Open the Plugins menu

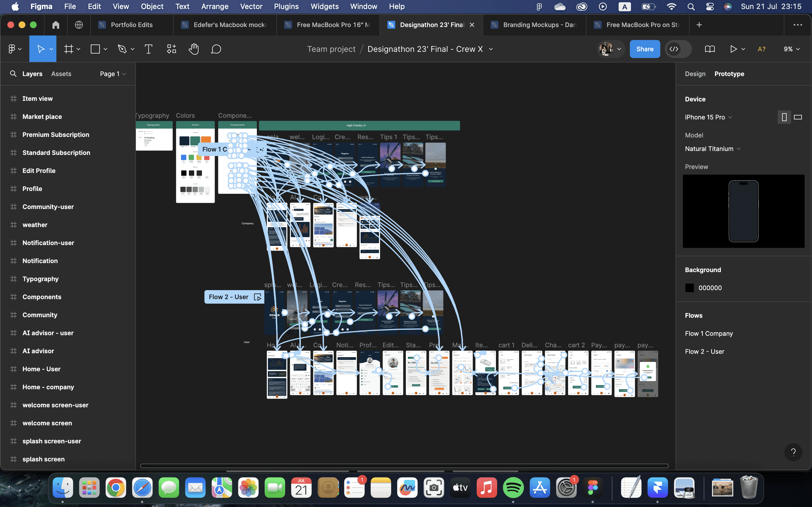click(x=286, y=6)
